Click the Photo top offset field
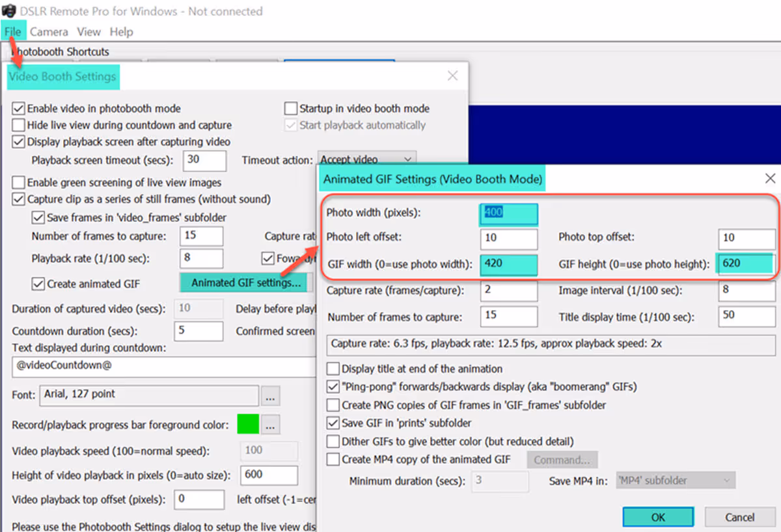Image resolution: width=781 pixels, height=532 pixels. (x=747, y=238)
